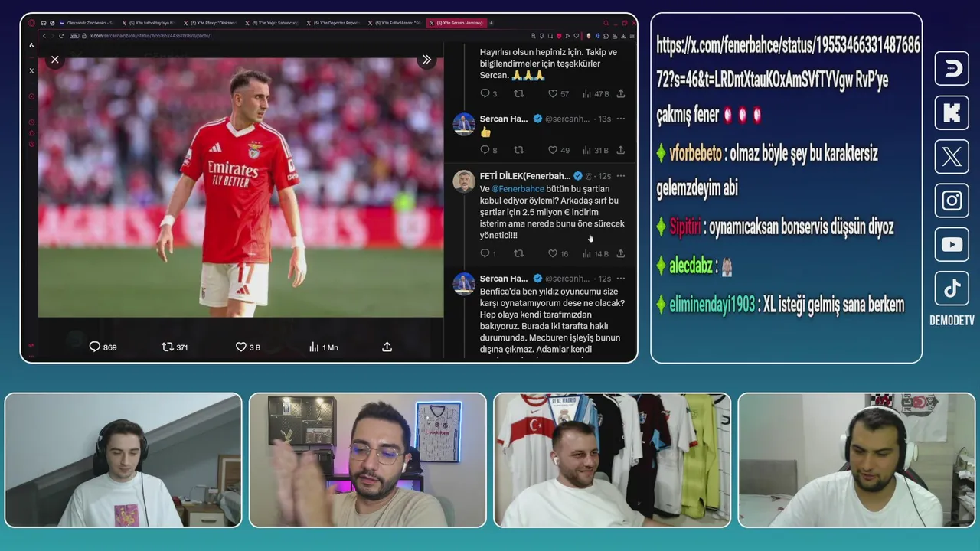Repost Sercan's thumbs-up comment

518,150
